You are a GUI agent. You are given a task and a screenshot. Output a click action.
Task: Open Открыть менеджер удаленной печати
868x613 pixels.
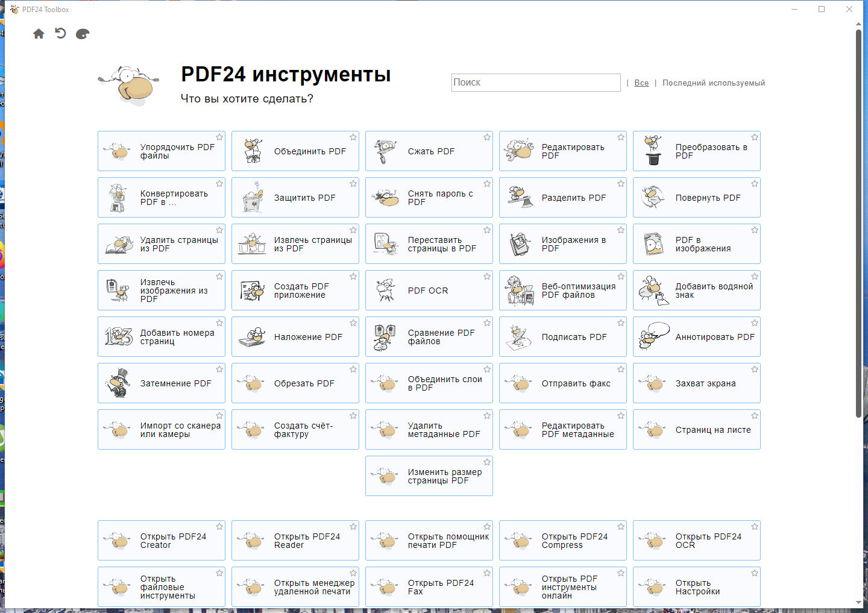tap(295, 587)
